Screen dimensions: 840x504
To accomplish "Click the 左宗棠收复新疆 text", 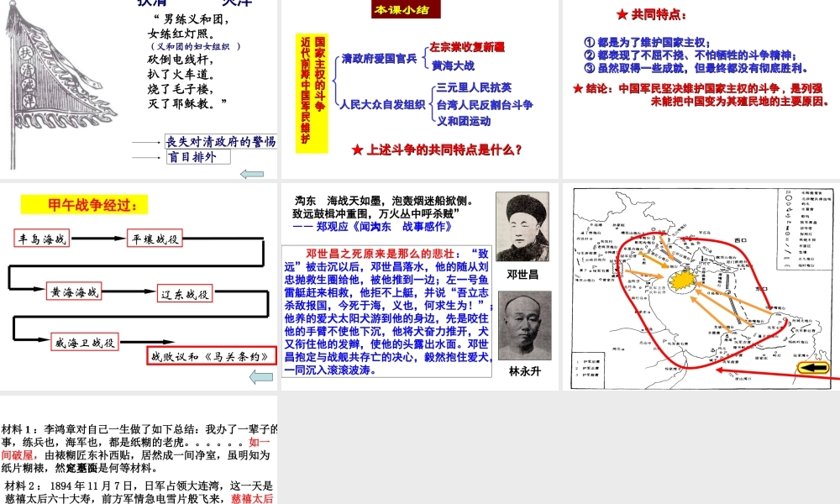I will coord(467,47).
